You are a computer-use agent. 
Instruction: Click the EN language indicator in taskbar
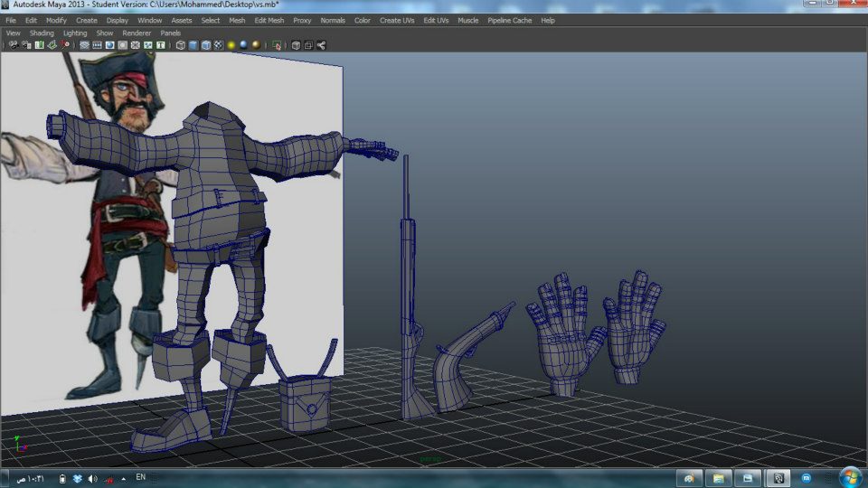coord(140,477)
